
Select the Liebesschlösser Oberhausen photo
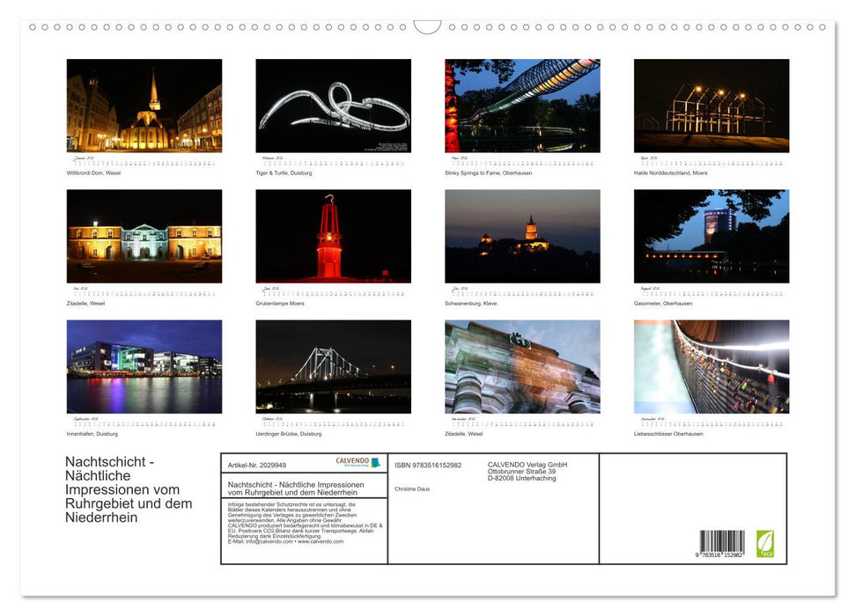coord(711,366)
